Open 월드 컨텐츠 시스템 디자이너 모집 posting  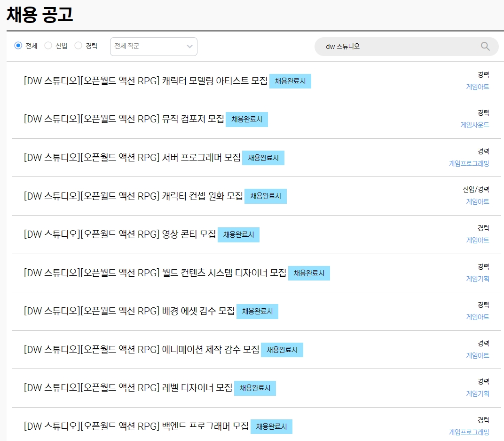tap(155, 273)
